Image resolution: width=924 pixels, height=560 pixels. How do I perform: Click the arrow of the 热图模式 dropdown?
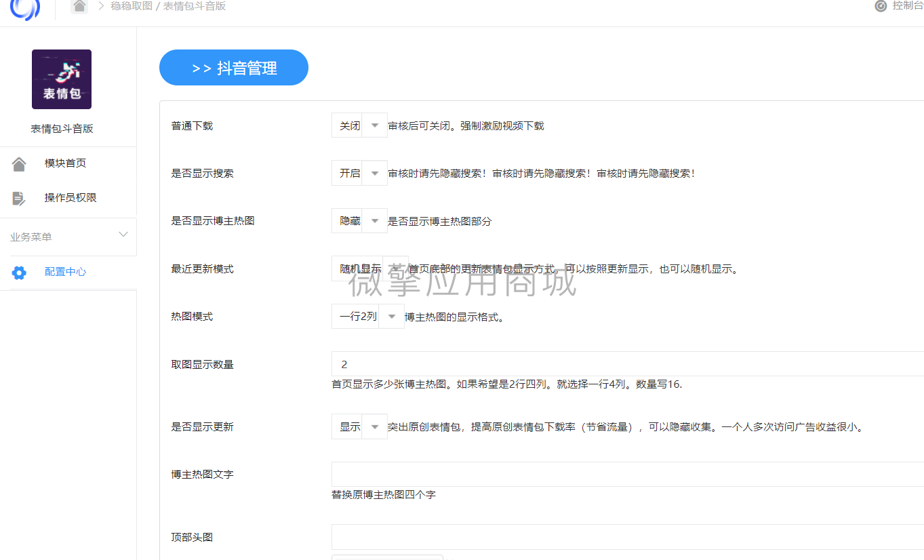[392, 316]
